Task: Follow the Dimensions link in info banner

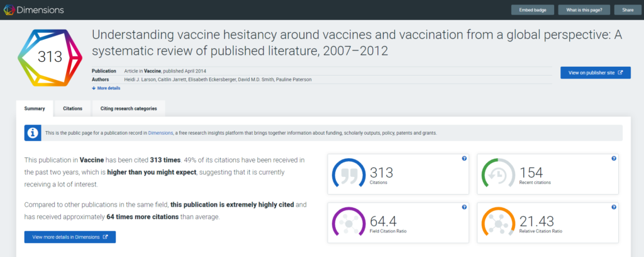Action: click(160, 134)
